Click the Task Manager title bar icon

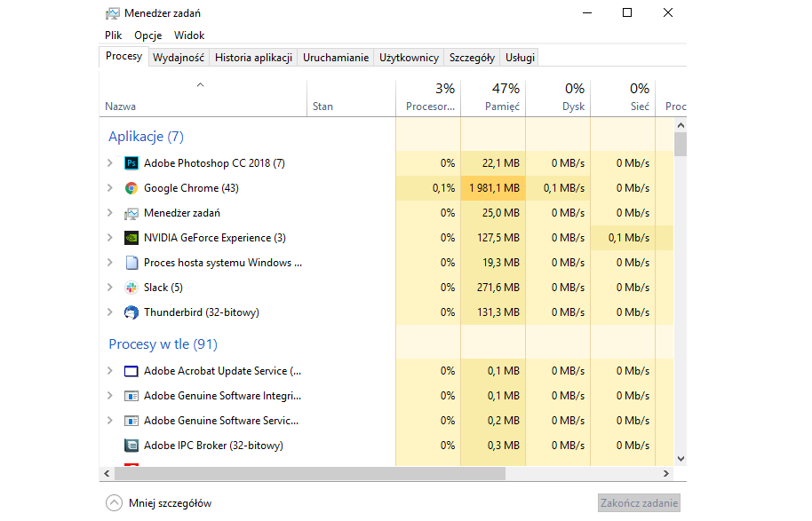click(112, 13)
